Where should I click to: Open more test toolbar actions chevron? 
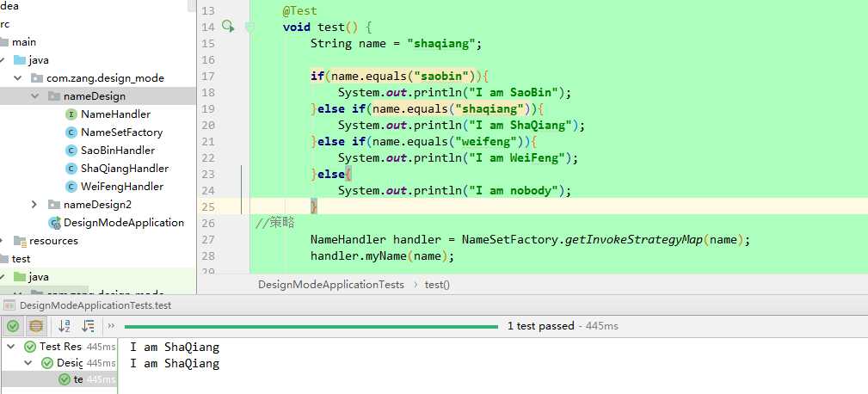point(111,326)
